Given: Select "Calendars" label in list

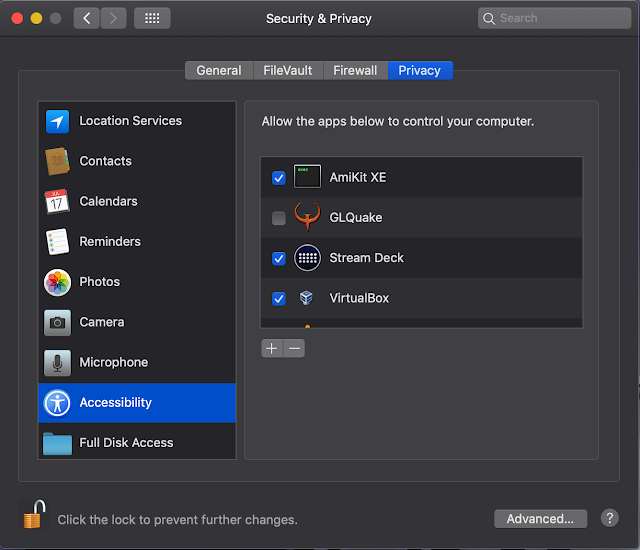Looking at the screenshot, I should tap(109, 201).
